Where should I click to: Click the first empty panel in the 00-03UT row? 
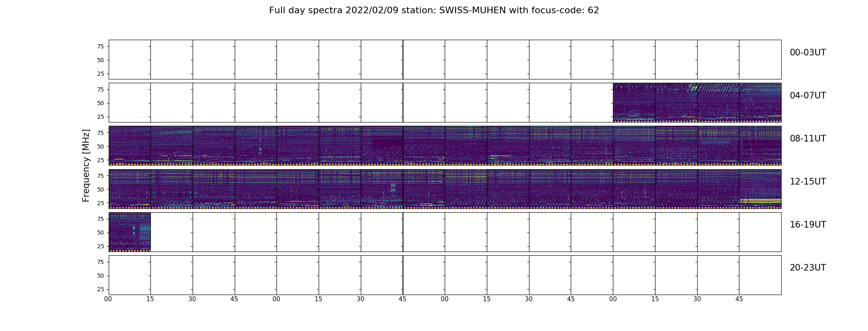pos(129,59)
